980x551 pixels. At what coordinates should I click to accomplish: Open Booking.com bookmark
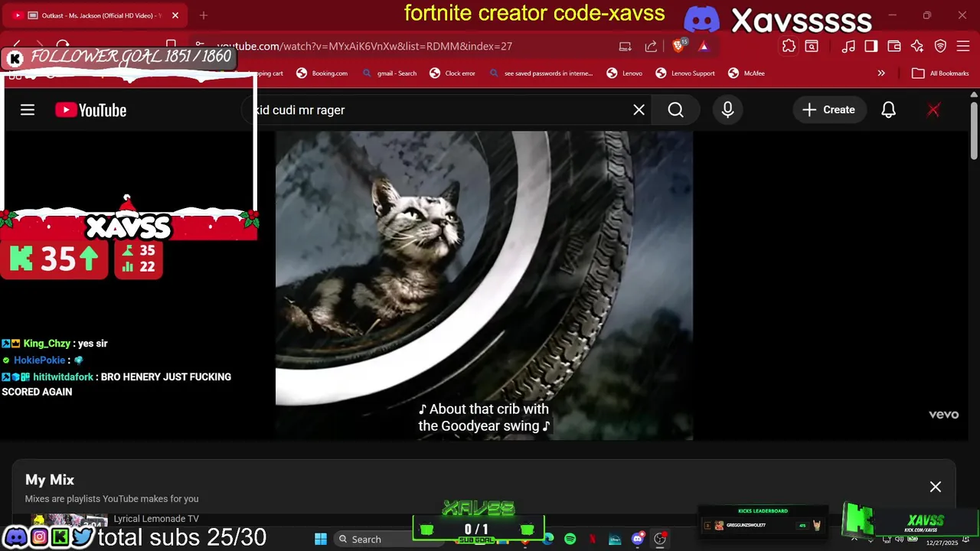[x=322, y=73]
